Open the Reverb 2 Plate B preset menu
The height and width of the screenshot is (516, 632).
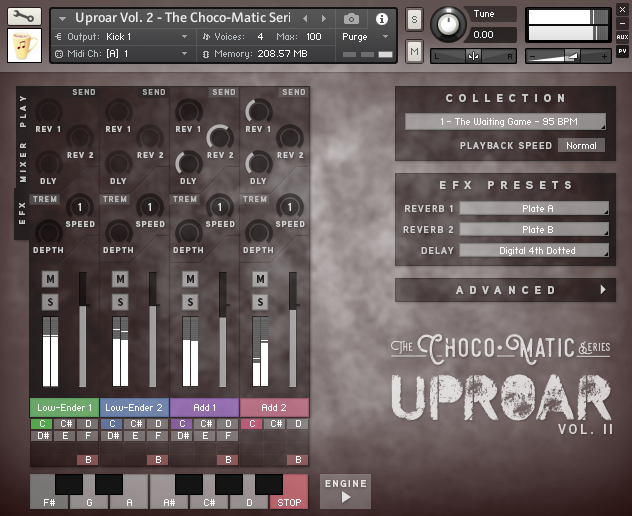click(x=534, y=229)
